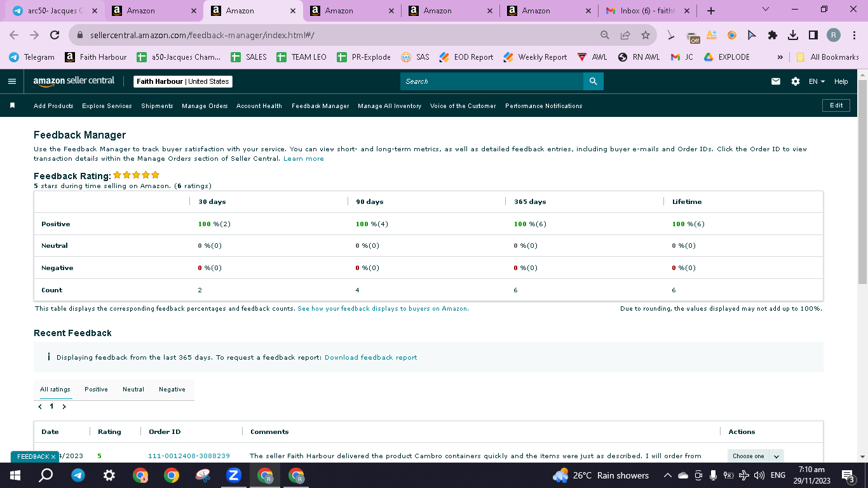Open the Weekly Report bookmark

[535, 57]
